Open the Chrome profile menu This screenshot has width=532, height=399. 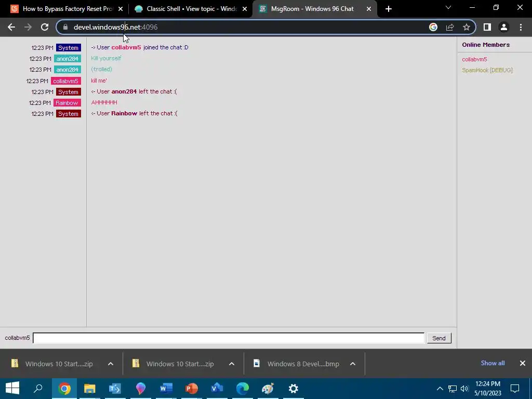click(504, 27)
